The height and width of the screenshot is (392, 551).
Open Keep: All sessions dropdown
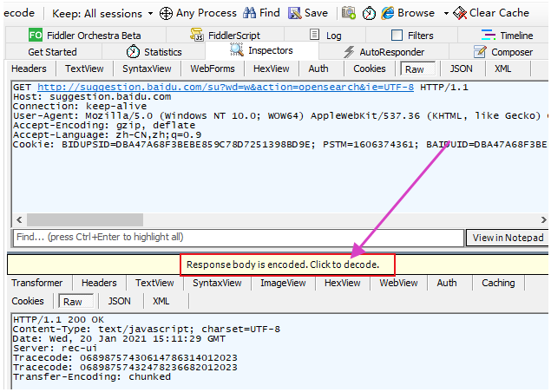pos(102,13)
